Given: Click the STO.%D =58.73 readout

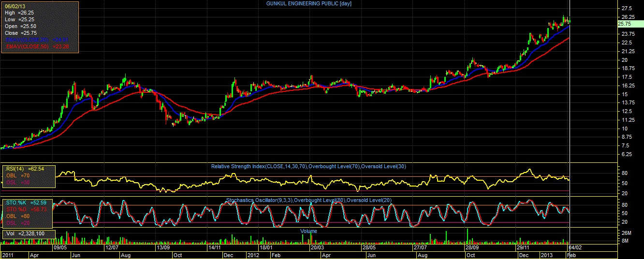Looking at the screenshot, I should click(25, 209).
